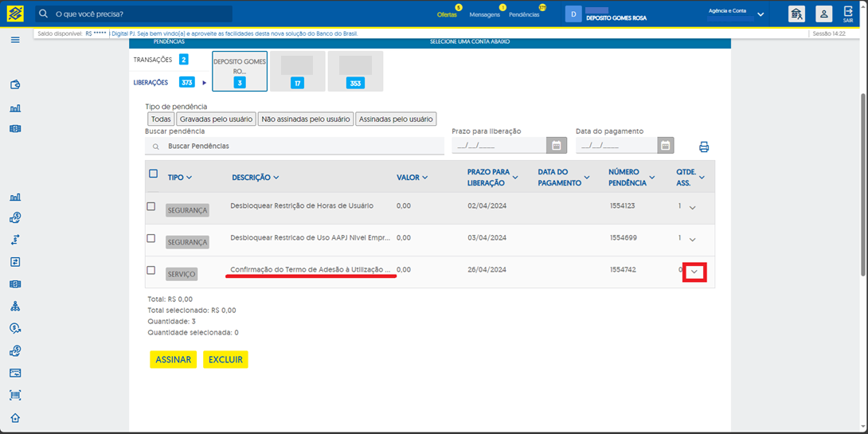This screenshot has height=434, width=868.
Task: Click 'Desbloquear Restrição de Horas de Usuário' description
Action: pyautogui.click(x=302, y=205)
